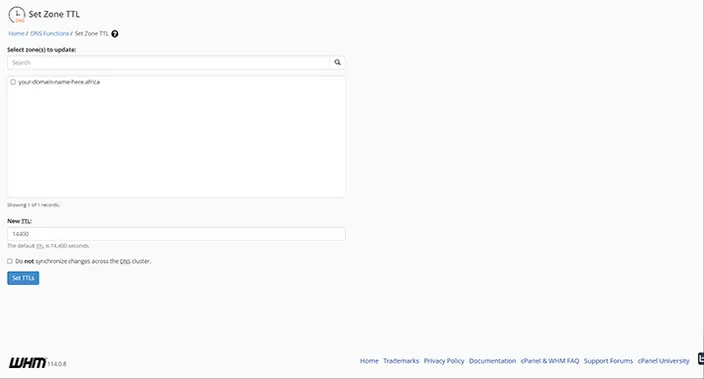Open the Privacy Policy footer link
Image resolution: width=704 pixels, height=379 pixels.
(x=444, y=361)
